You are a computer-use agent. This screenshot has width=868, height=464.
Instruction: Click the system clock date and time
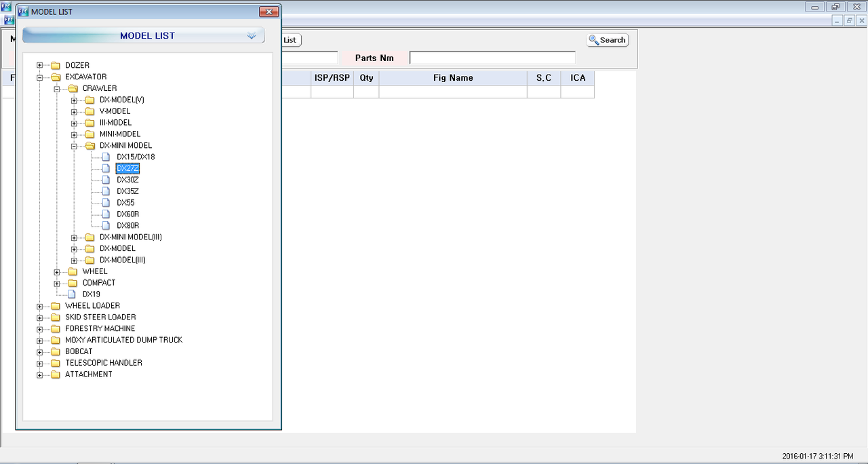pos(817,457)
